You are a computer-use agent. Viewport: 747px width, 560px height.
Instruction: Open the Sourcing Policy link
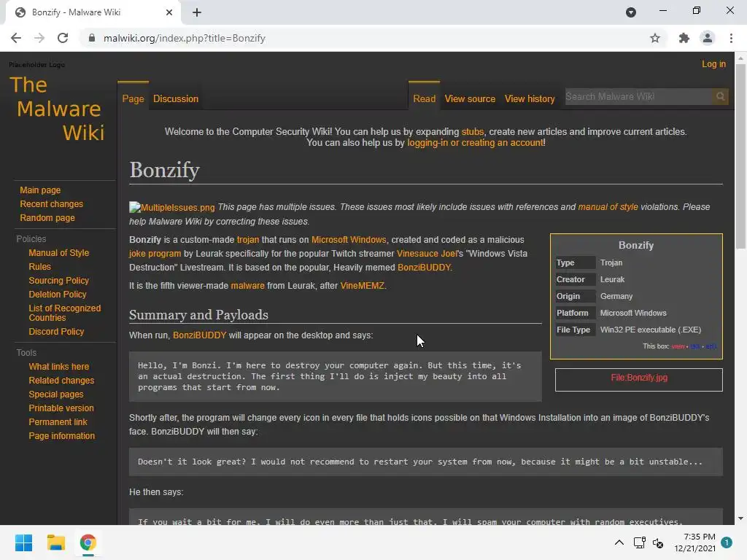click(x=58, y=281)
